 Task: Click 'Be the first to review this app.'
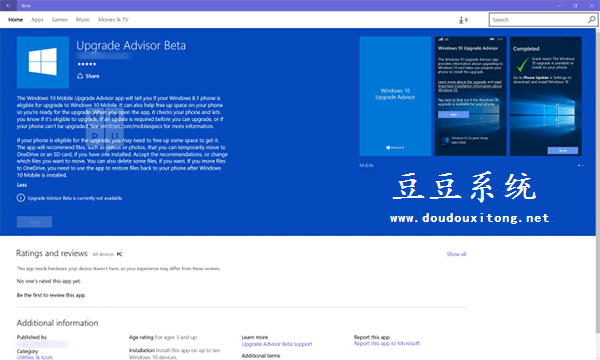51,295
